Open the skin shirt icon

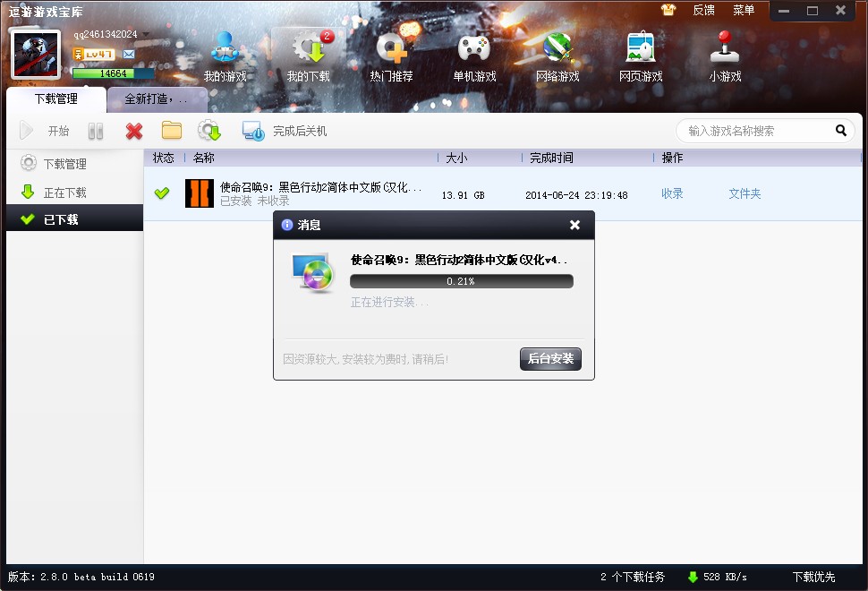(x=668, y=10)
